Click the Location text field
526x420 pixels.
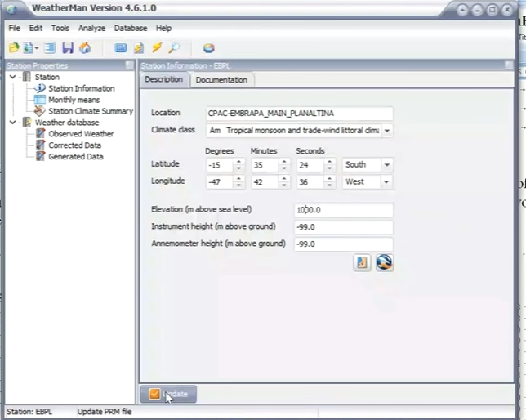[x=299, y=114]
